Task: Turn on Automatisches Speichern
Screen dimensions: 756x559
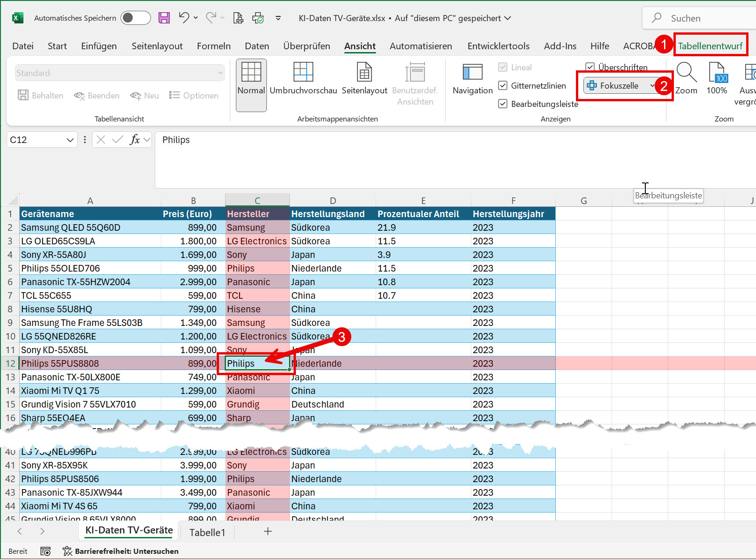Action: pos(136,18)
